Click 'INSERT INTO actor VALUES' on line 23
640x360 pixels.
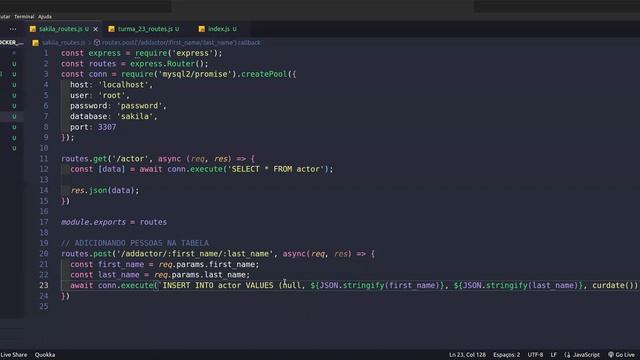(218, 285)
